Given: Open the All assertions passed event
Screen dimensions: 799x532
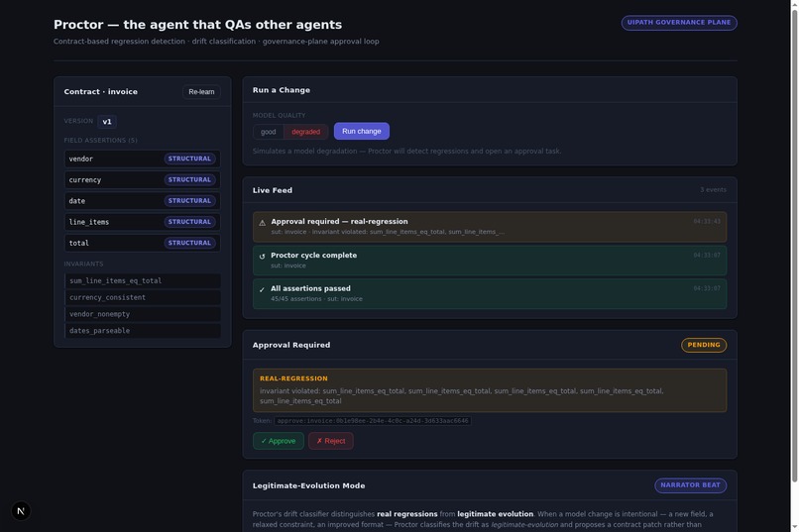Looking at the screenshot, I should [490, 294].
